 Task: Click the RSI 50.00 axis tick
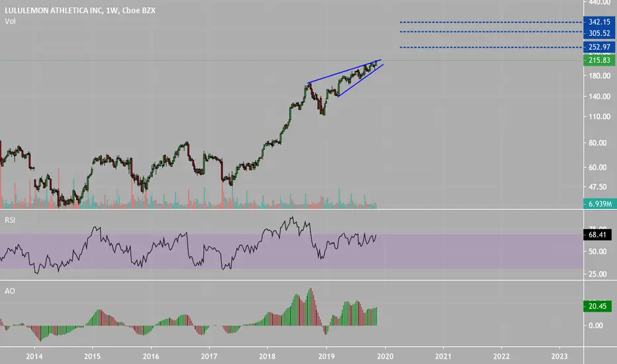(597, 251)
